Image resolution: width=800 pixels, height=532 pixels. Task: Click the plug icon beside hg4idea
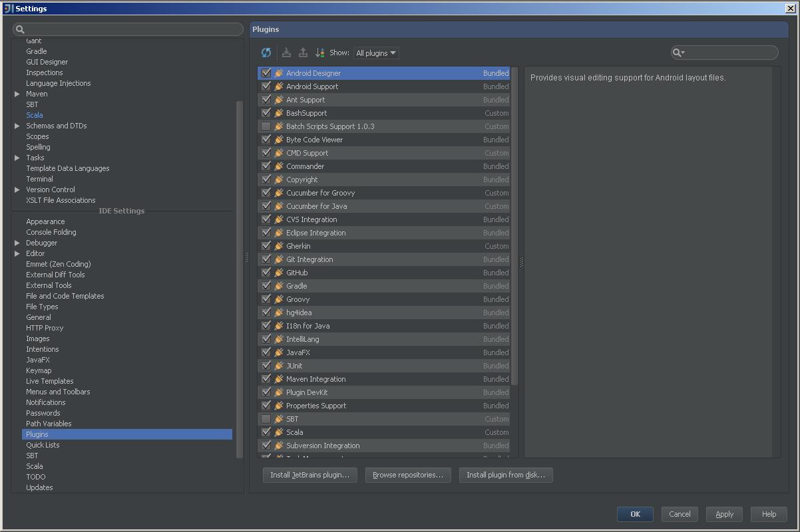coord(279,313)
